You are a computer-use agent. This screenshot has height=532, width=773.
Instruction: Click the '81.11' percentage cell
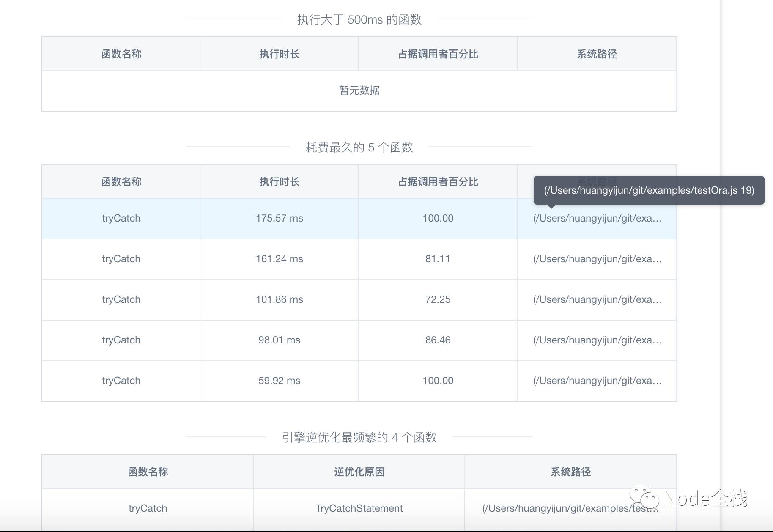[438, 259]
